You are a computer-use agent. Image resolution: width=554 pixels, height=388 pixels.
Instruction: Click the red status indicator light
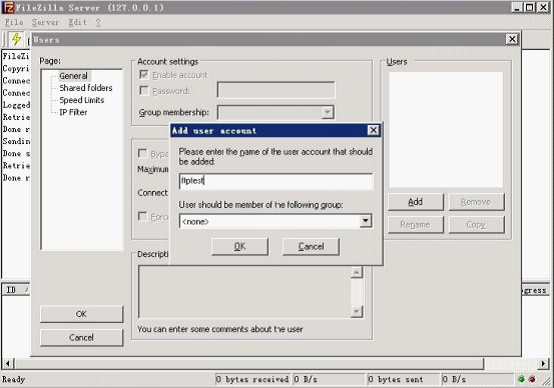coord(532,379)
